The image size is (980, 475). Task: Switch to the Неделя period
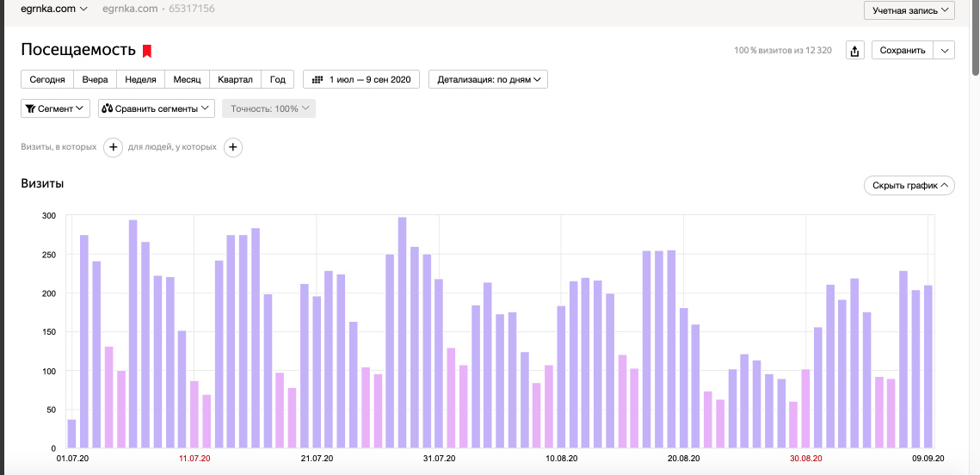(140, 79)
